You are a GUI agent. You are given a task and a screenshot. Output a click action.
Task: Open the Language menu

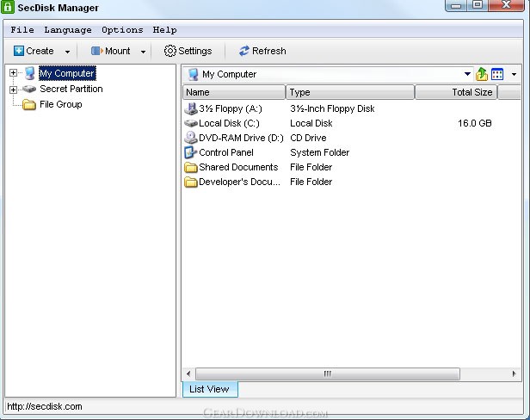tap(68, 30)
